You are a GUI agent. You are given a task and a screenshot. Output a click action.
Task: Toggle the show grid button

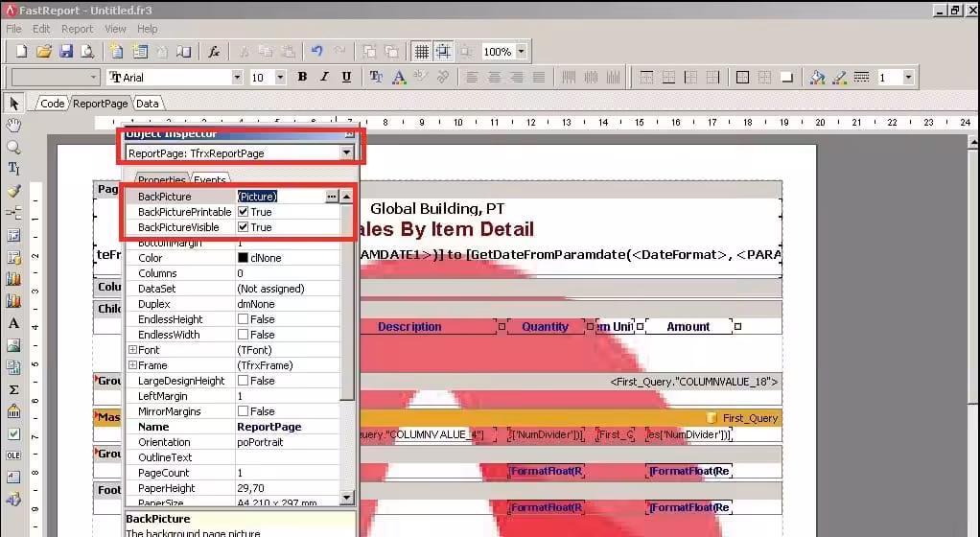coord(422,52)
